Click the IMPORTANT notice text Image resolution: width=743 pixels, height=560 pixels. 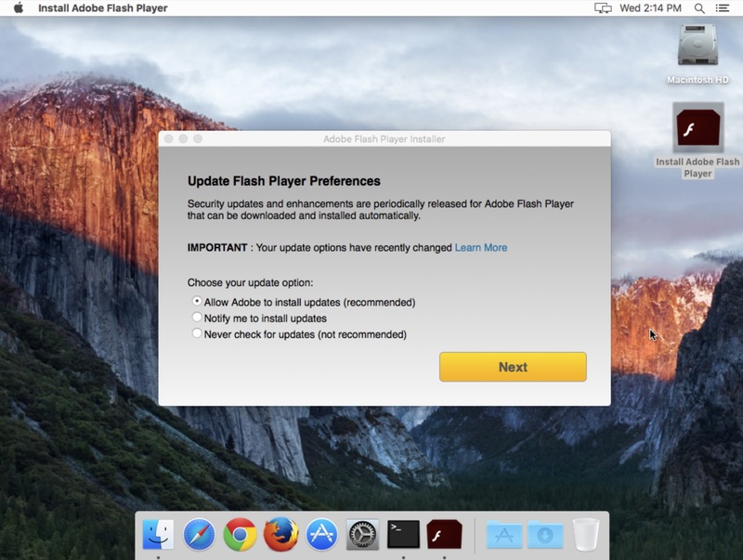tap(319, 247)
